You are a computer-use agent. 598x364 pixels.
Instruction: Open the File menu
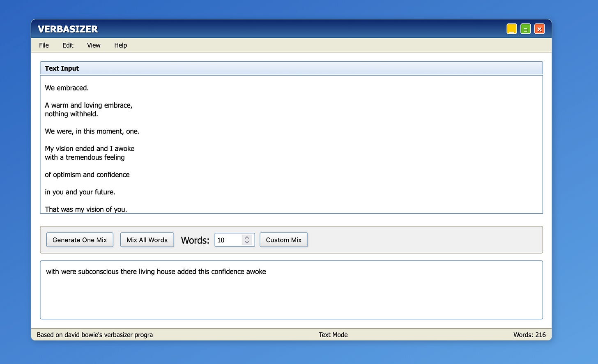(44, 45)
